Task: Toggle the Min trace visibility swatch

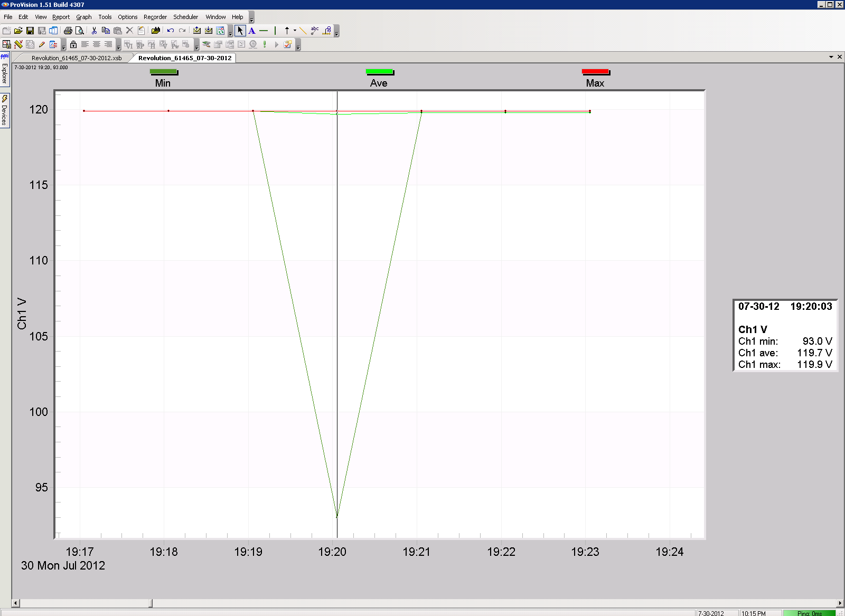Action: pos(163,71)
